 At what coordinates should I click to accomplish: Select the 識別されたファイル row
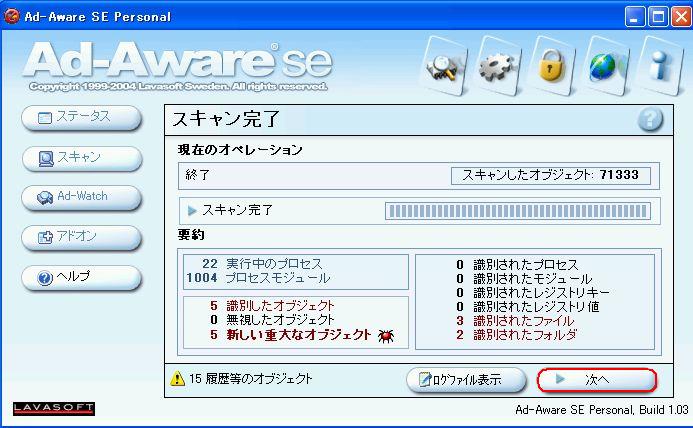515,321
